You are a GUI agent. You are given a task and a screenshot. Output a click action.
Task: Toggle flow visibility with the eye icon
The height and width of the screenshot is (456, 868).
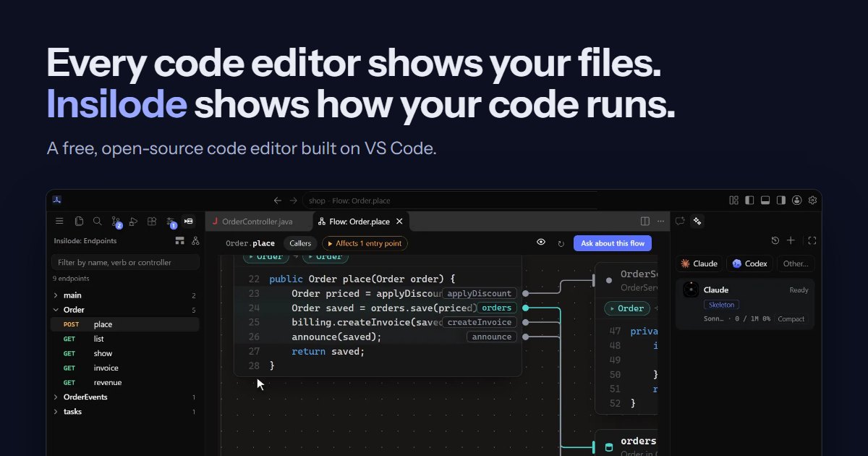[541, 243]
